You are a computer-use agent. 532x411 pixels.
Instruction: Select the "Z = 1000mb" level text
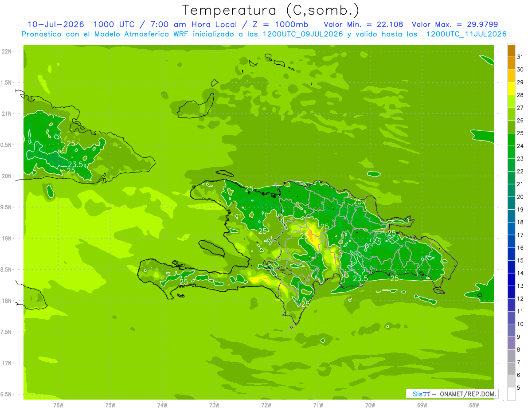point(281,24)
